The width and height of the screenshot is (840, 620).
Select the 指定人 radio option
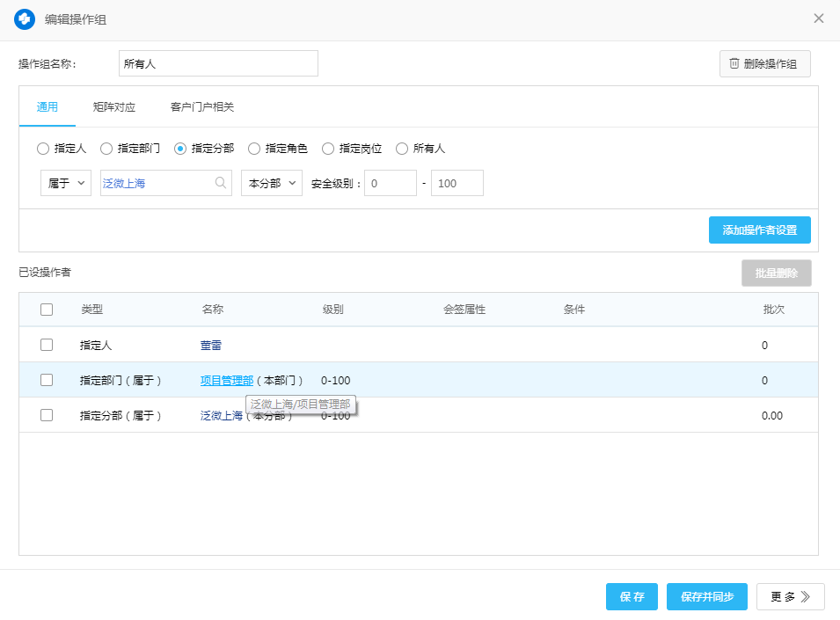click(x=43, y=149)
